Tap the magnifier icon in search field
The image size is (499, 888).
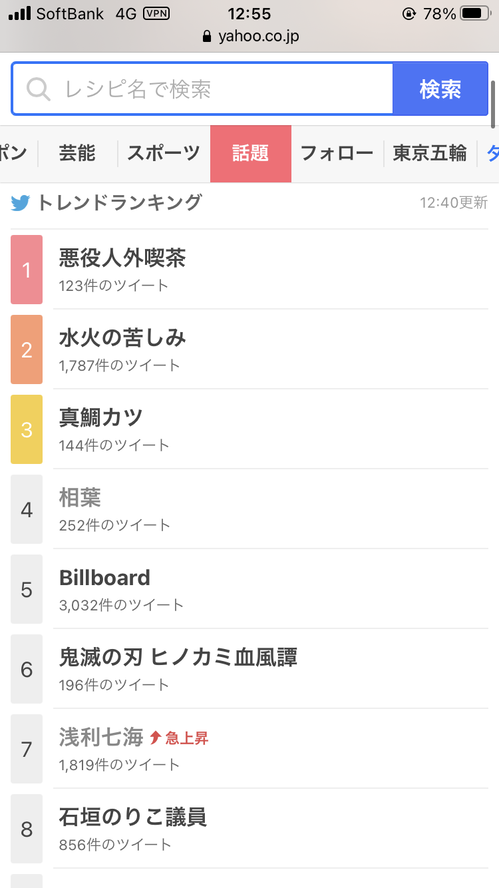click(x=39, y=89)
